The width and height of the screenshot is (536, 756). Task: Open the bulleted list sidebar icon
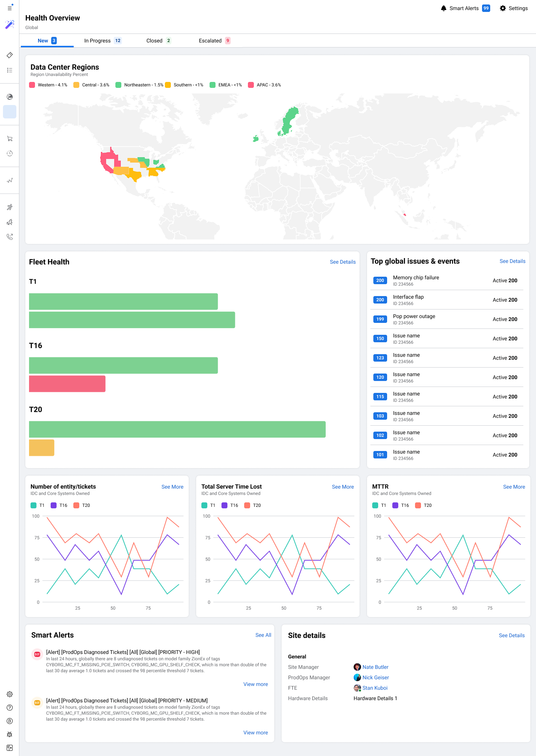point(10,70)
